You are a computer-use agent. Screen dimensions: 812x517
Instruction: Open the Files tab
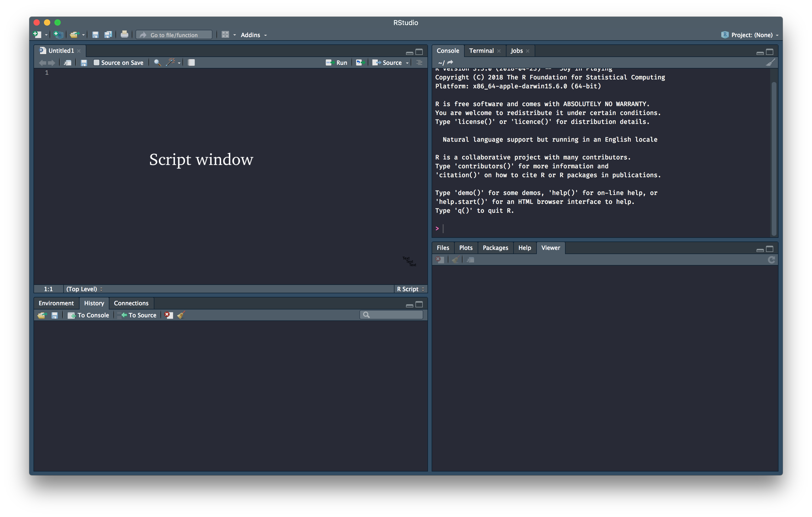(443, 248)
